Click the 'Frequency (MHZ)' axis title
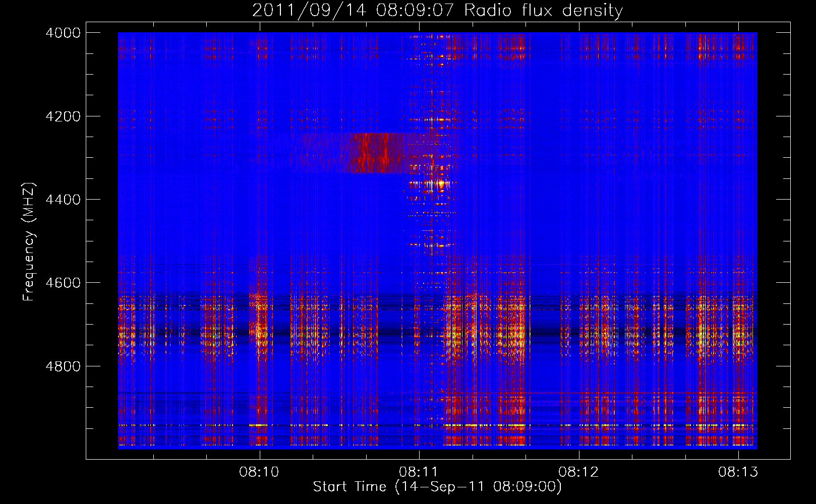The width and height of the screenshot is (816, 504). 29,242
